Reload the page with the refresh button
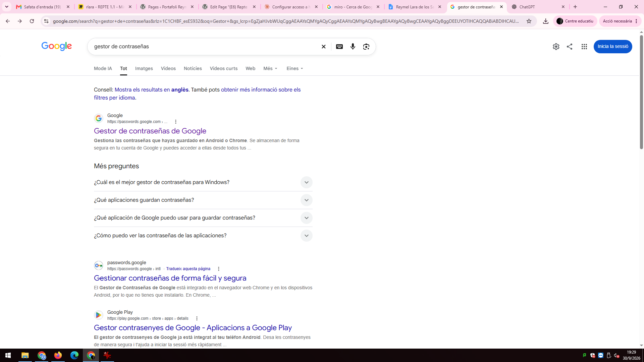 32,21
